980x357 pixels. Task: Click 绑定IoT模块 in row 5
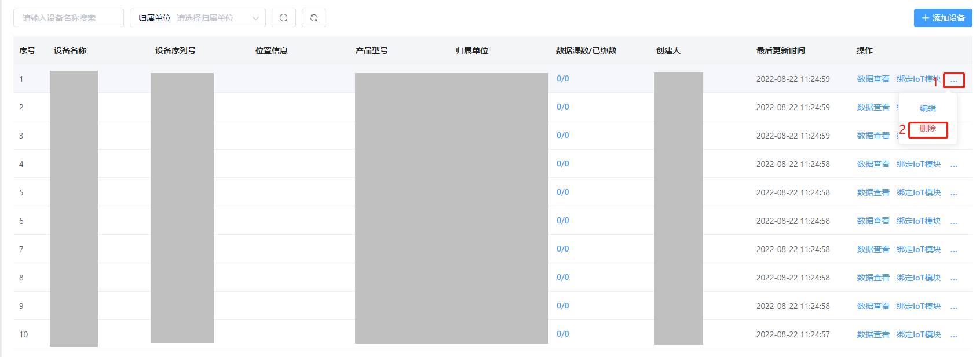919,192
